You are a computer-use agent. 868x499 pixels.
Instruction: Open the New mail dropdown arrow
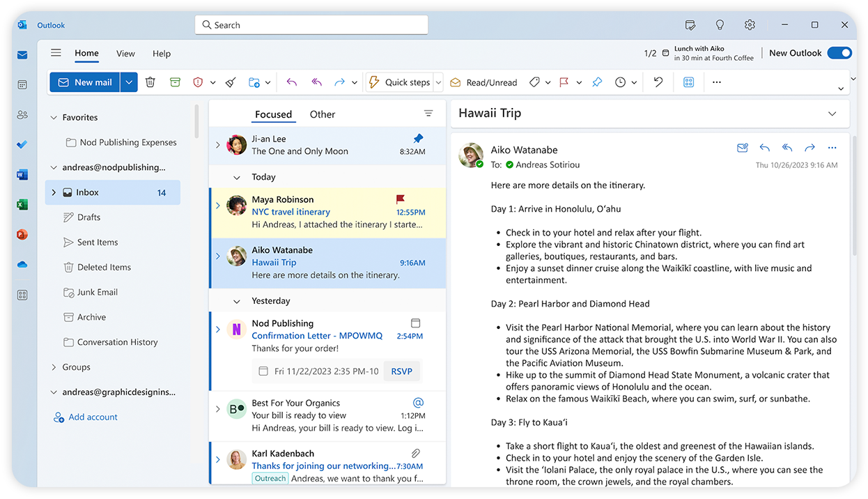pos(129,82)
